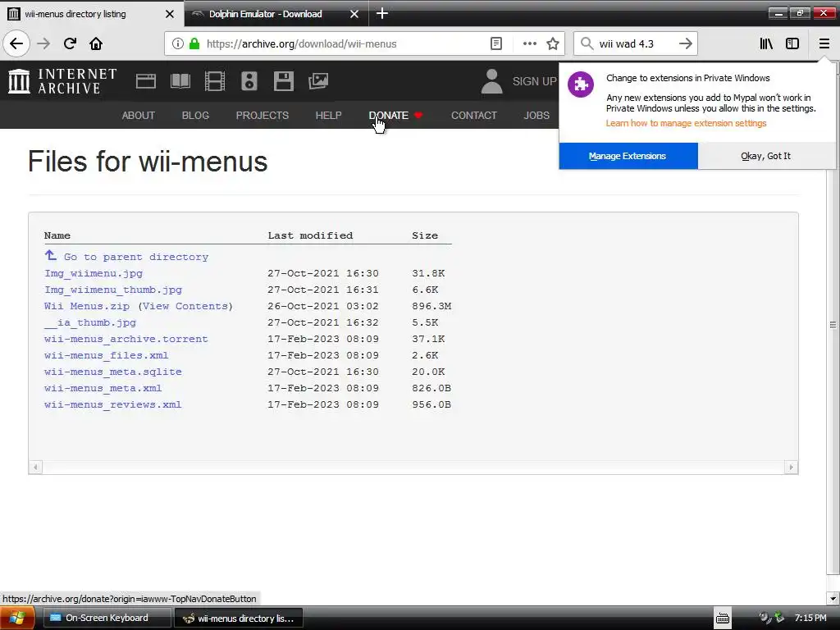Close the wii-menus directory listing tab
This screenshot has width=840, height=630.
[x=170, y=14]
